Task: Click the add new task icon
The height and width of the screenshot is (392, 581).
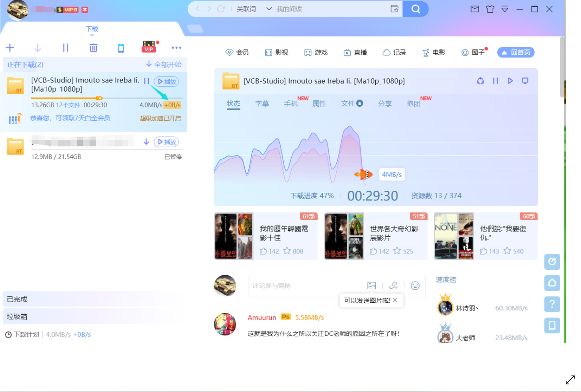Action: tap(10, 47)
